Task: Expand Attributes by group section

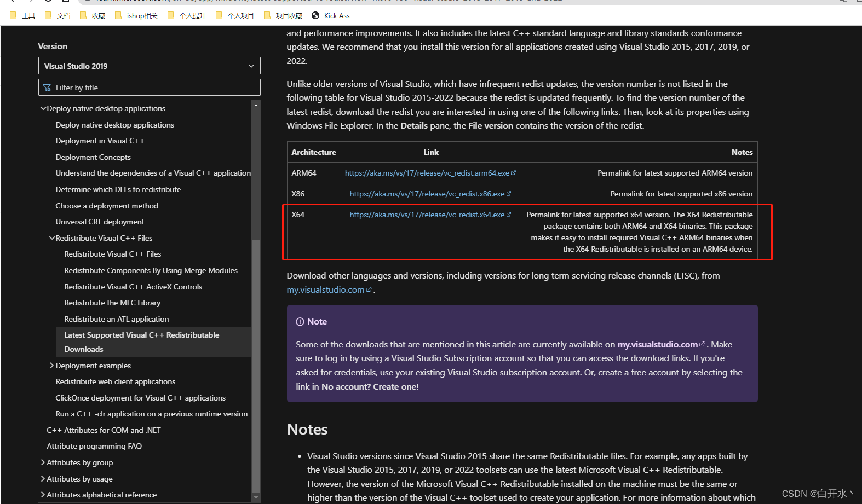Action: 43,462
